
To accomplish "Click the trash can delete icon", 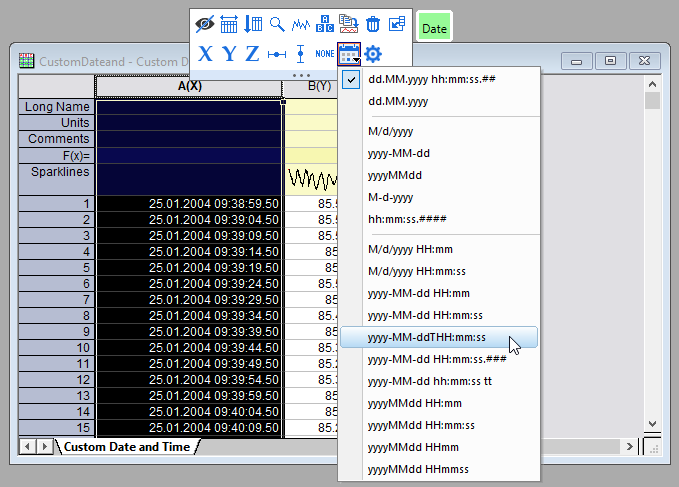I will pos(373,25).
